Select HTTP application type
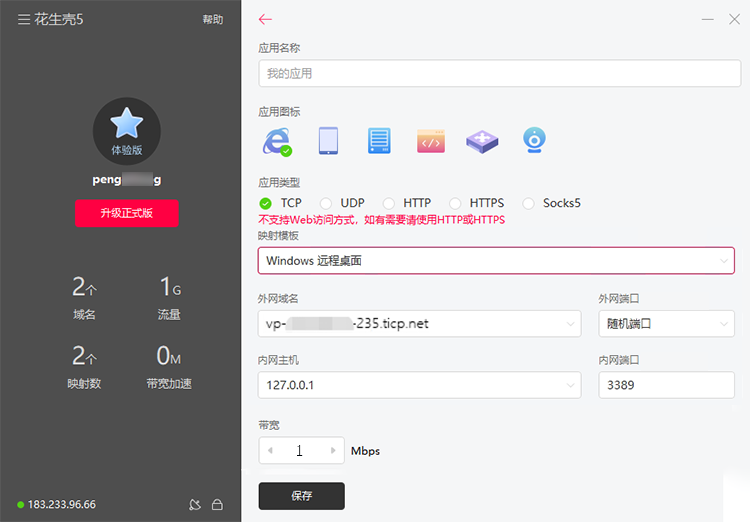Screen dimensions: 750x522 coord(389,203)
